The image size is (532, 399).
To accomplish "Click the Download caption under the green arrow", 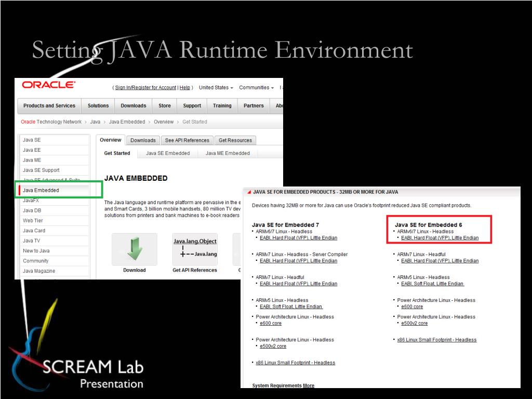I will [x=135, y=270].
